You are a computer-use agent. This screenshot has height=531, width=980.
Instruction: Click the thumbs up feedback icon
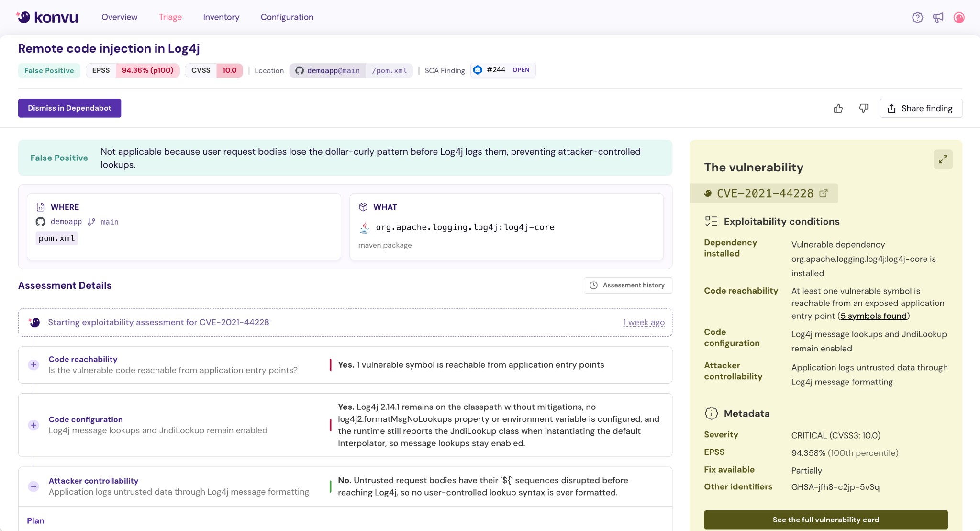[838, 108]
